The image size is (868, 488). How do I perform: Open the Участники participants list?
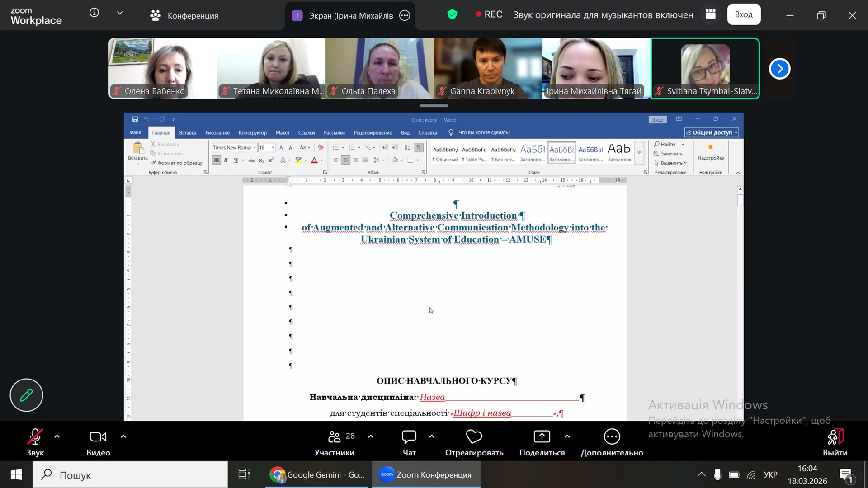[x=335, y=436]
